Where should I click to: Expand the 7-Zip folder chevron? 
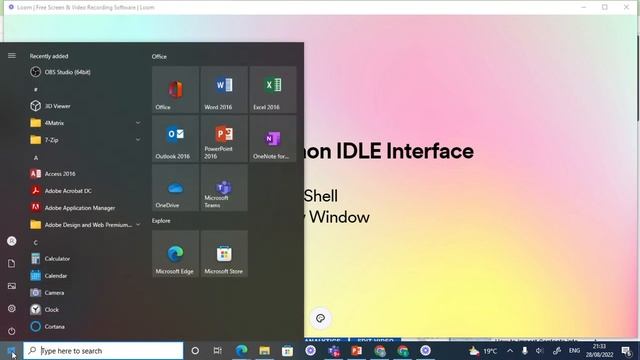pos(138,140)
